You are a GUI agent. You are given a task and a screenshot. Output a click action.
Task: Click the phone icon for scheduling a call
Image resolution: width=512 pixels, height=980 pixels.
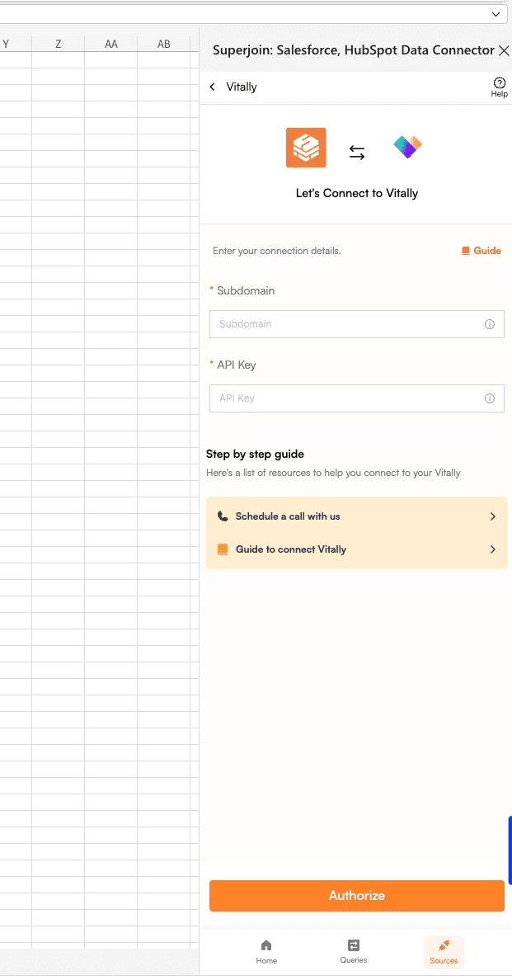(223, 516)
